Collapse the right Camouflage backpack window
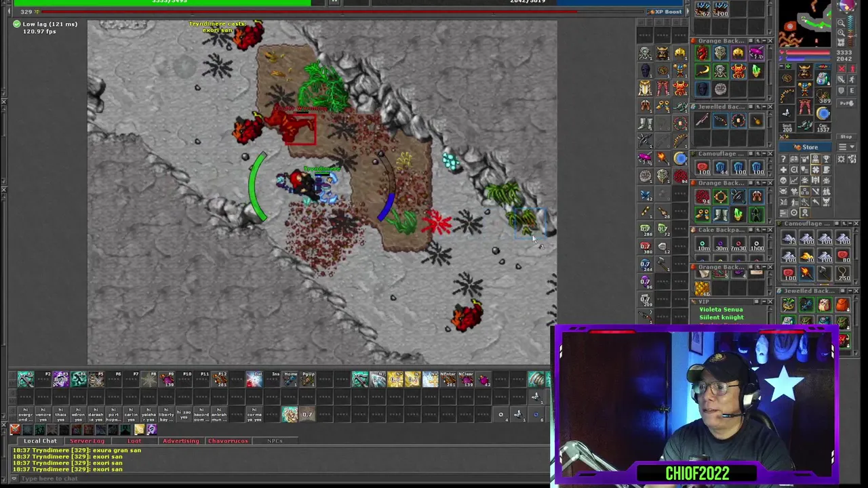Viewport: 868px width, 488px height. tap(850, 223)
